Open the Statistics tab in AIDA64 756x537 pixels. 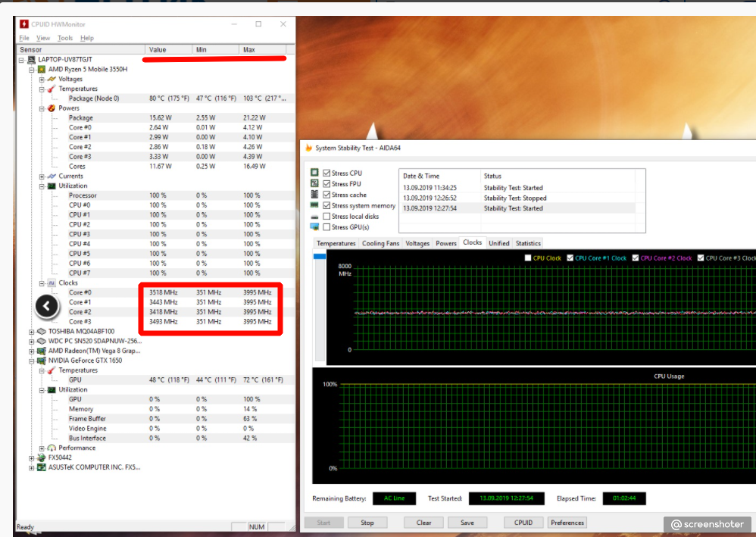(x=528, y=243)
